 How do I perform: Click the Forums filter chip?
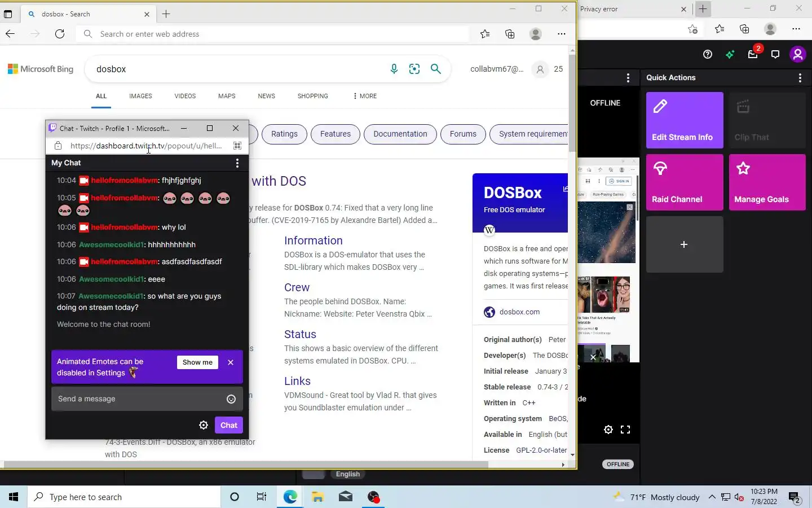[463, 134]
